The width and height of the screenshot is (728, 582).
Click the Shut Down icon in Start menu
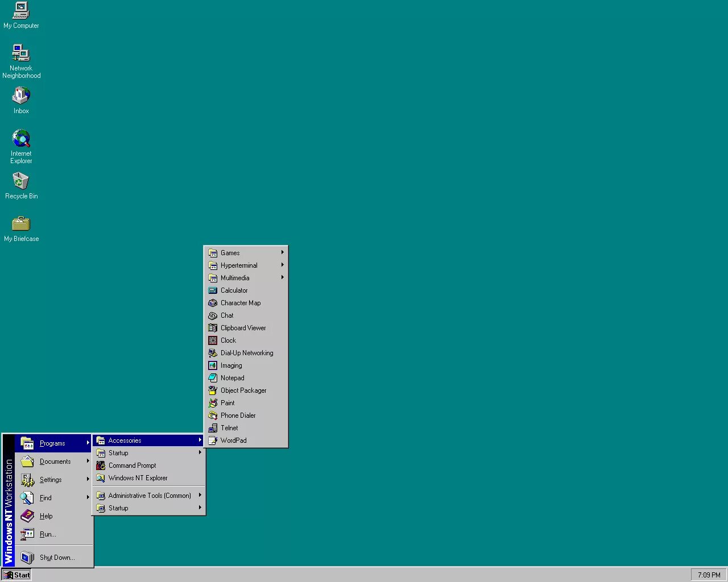point(27,558)
